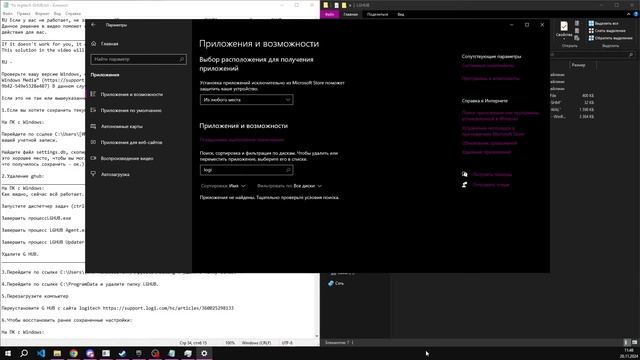
Task: Switch Explorer to details view in status bar
Action: pyautogui.click(x=627, y=342)
